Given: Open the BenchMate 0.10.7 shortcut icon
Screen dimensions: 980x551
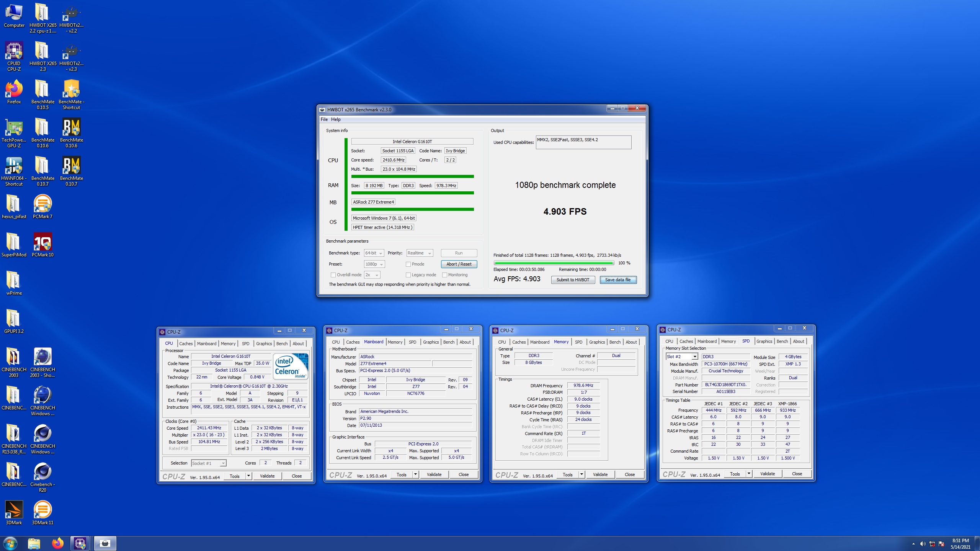Looking at the screenshot, I should click(x=72, y=171).
